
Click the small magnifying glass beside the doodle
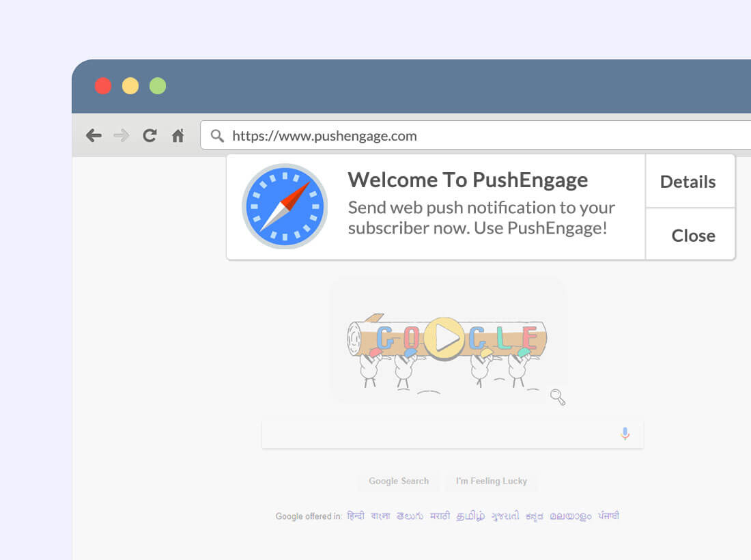[558, 397]
